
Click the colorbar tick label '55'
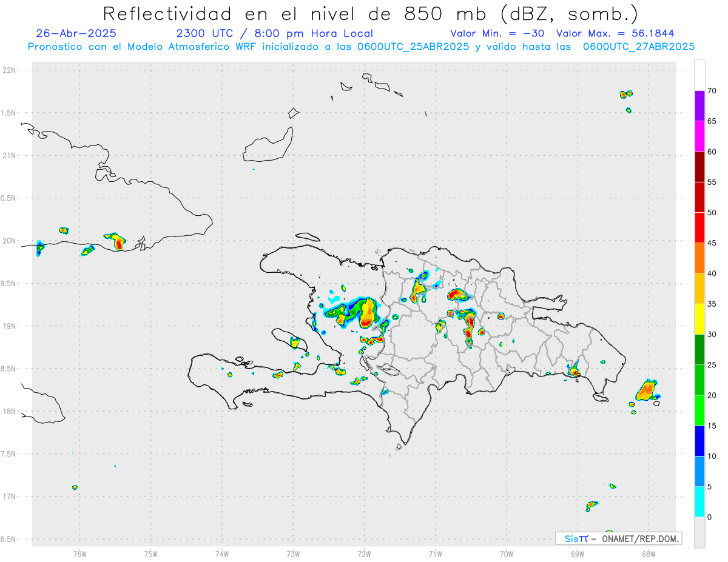pyautogui.click(x=712, y=182)
